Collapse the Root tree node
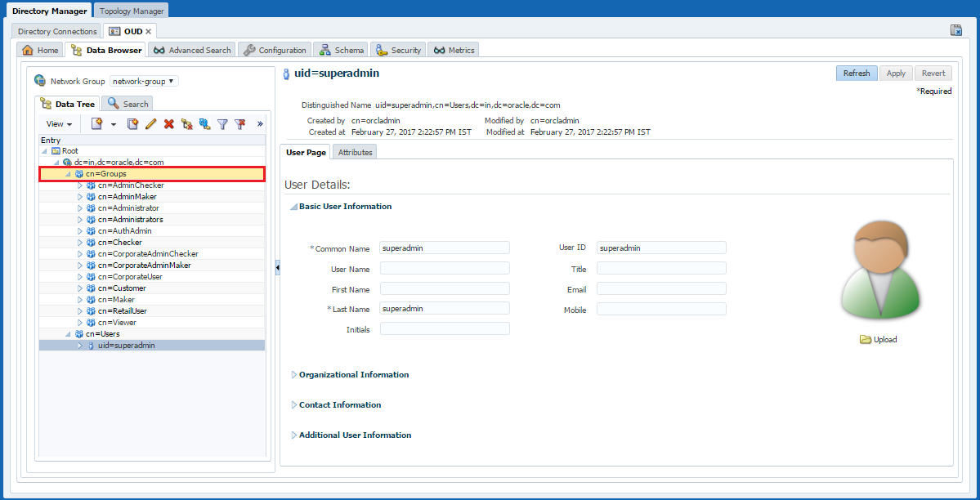980x500 pixels. [44, 151]
